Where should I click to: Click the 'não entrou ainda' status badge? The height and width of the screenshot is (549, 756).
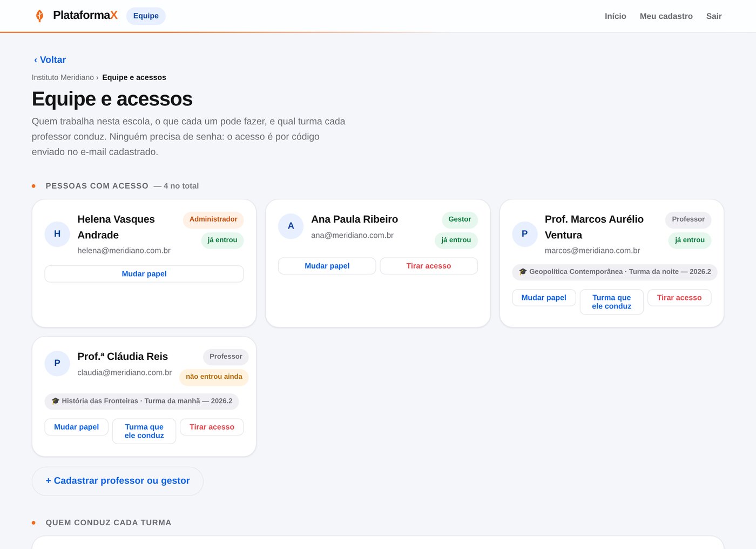click(x=214, y=377)
